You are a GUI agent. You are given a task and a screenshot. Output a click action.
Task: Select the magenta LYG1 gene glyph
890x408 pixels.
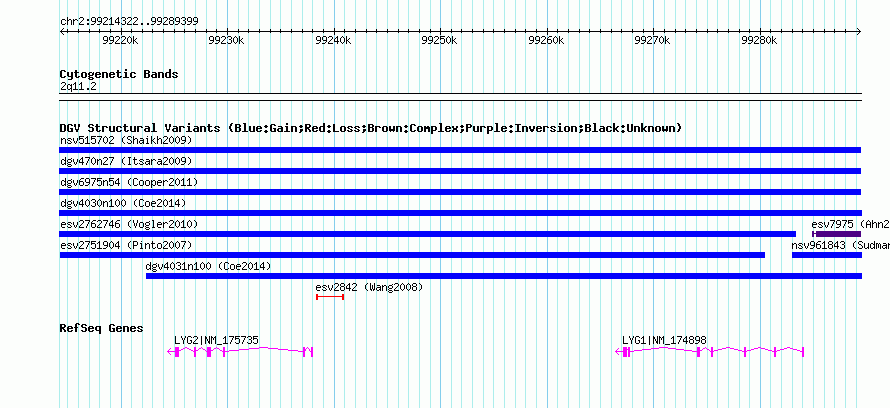pos(710,352)
